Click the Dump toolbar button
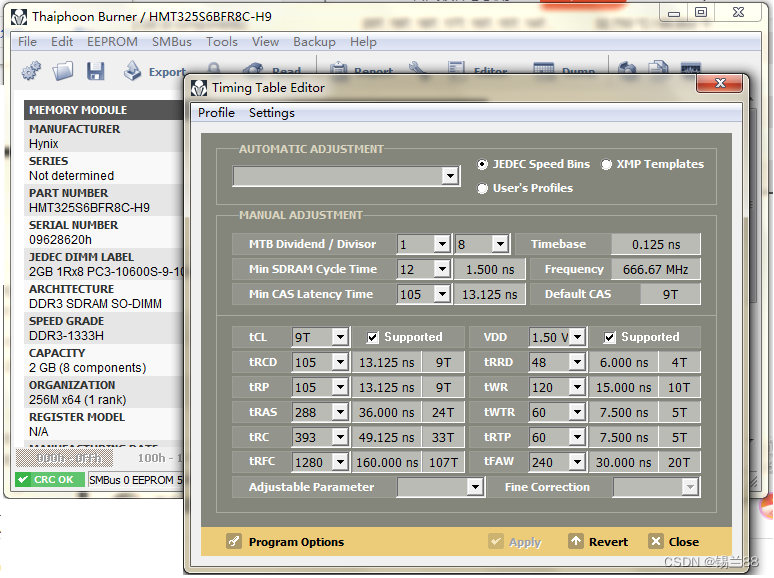 click(x=564, y=71)
